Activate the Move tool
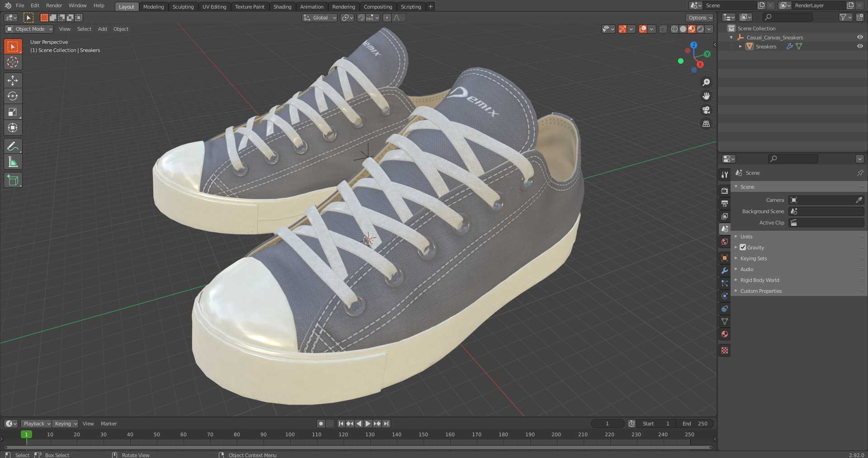Viewport: 868px width, 458px height. coord(13,81)
